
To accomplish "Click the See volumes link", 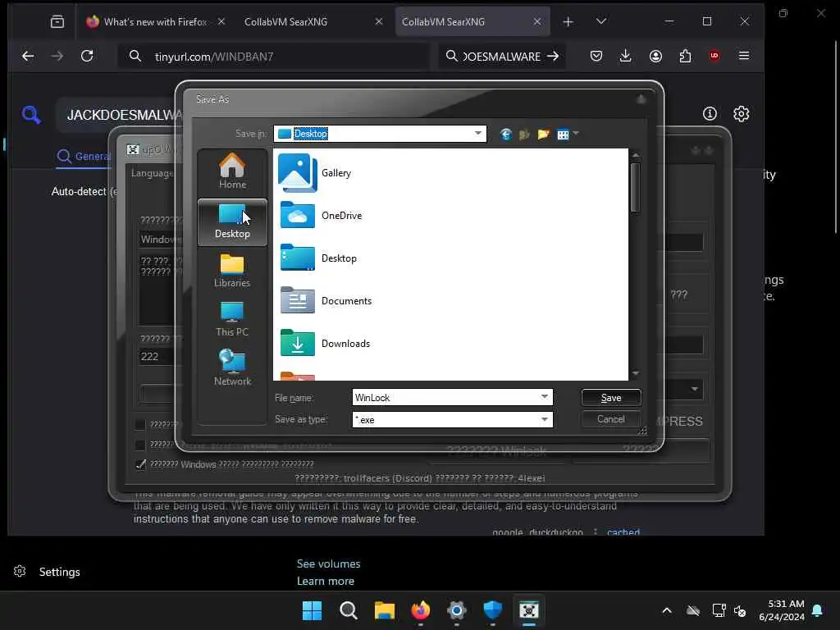I will [x=328, y=564].
